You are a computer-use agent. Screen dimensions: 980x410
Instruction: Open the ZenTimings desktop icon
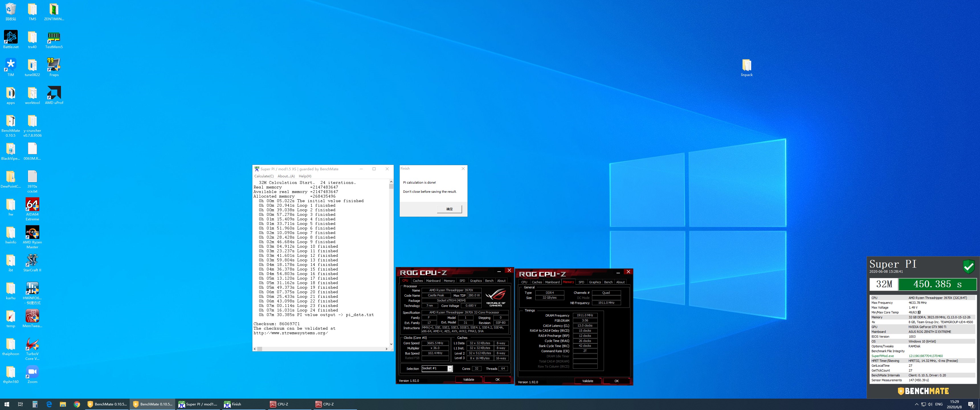coord(54,12)
